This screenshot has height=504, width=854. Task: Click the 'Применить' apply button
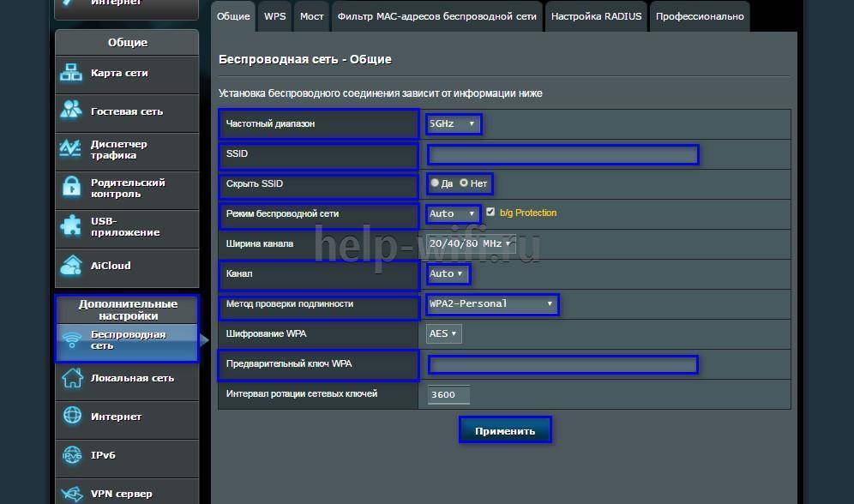click(505, 430)
